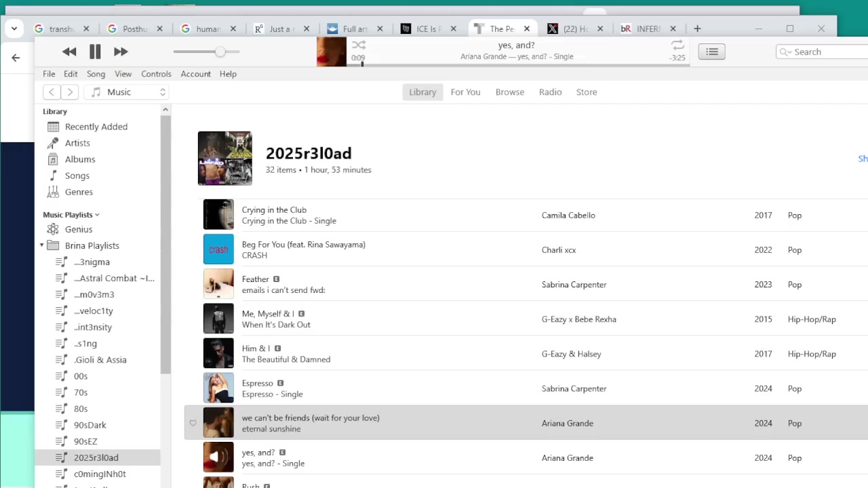The width and height of the screenshot is (868, 488).
Task: Collapse the Music Playlists section chevron
Action: point(97,215)
